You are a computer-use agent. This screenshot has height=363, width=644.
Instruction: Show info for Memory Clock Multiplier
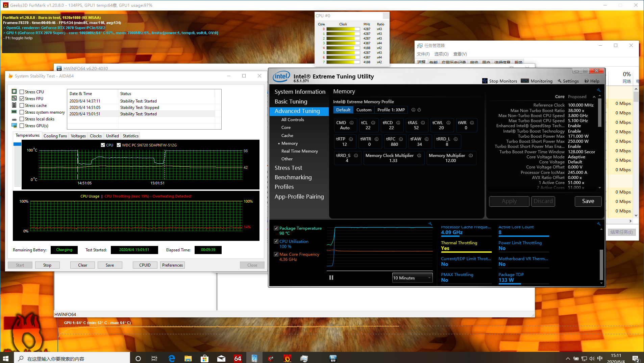click(419, 156)
